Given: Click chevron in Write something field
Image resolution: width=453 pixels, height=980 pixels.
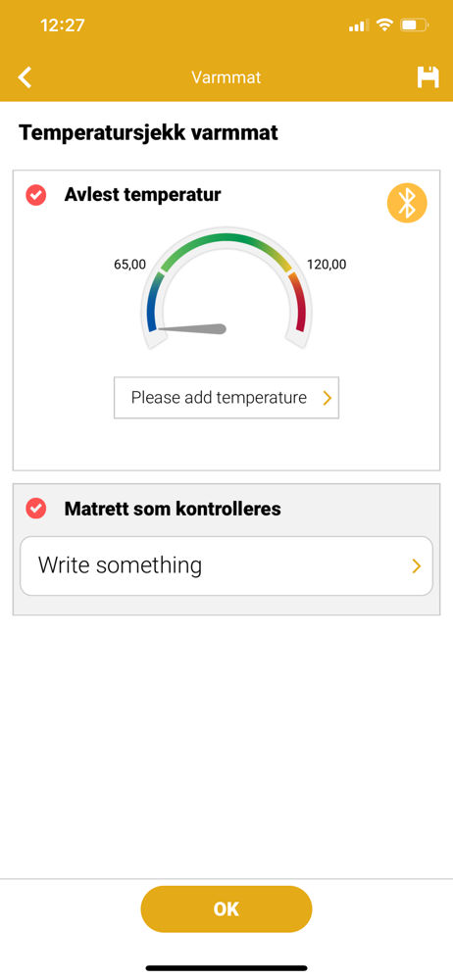Looking at the screenshot, I should point(416,566).
